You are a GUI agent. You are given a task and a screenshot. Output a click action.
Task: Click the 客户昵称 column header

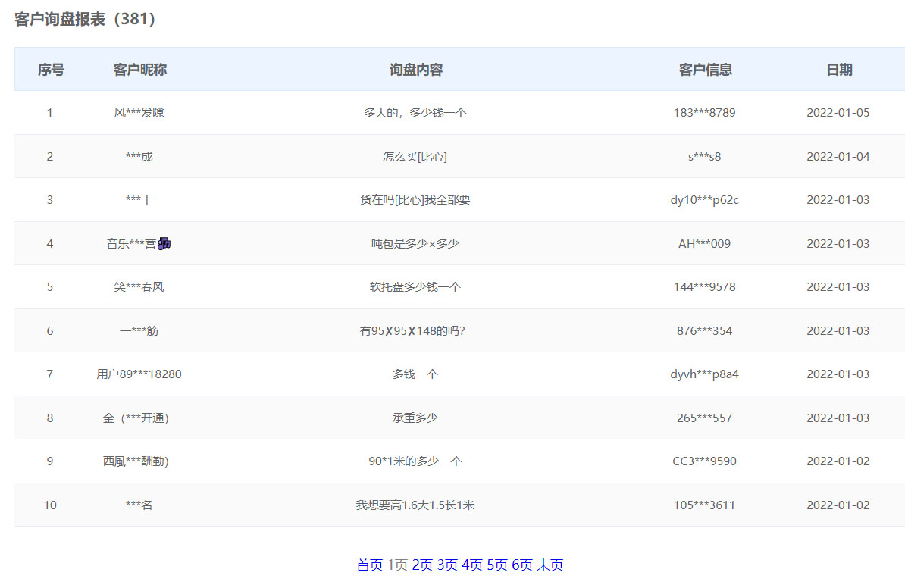(x=140, y=70)
